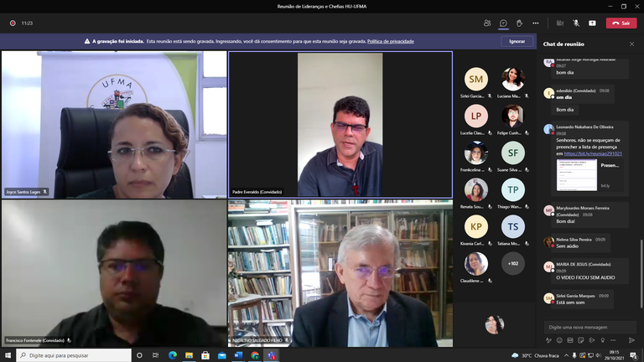Share content tray icon
644x362 pixels.
[592, 23]
